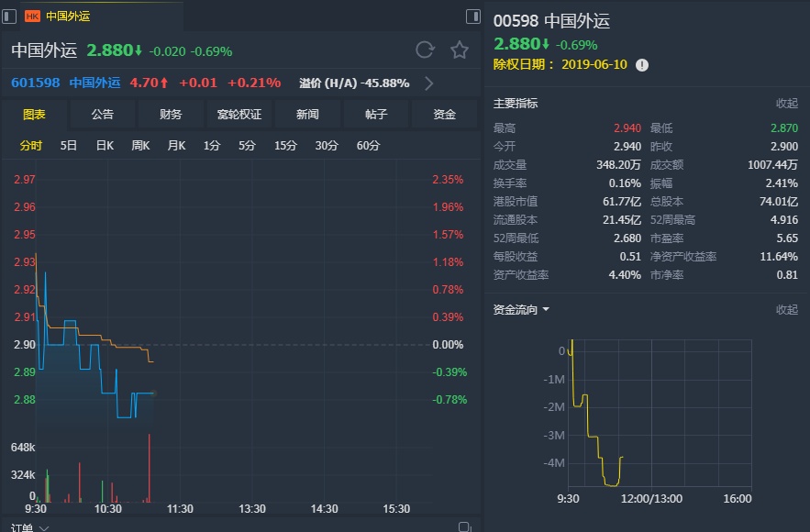This screenshot has width=810, height=532.
Task: Open the 窝轮权证 tab
Action: click(x=239, y=114)
